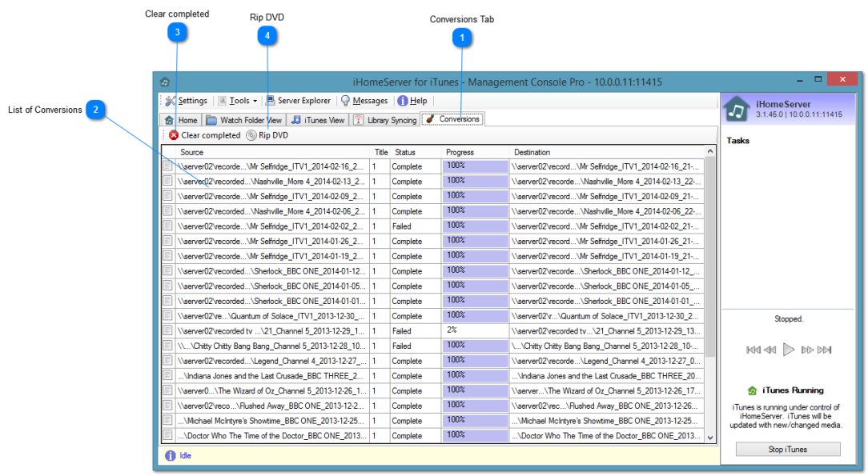Click row icon for Nashville 2014-02-13

point(167,181)
